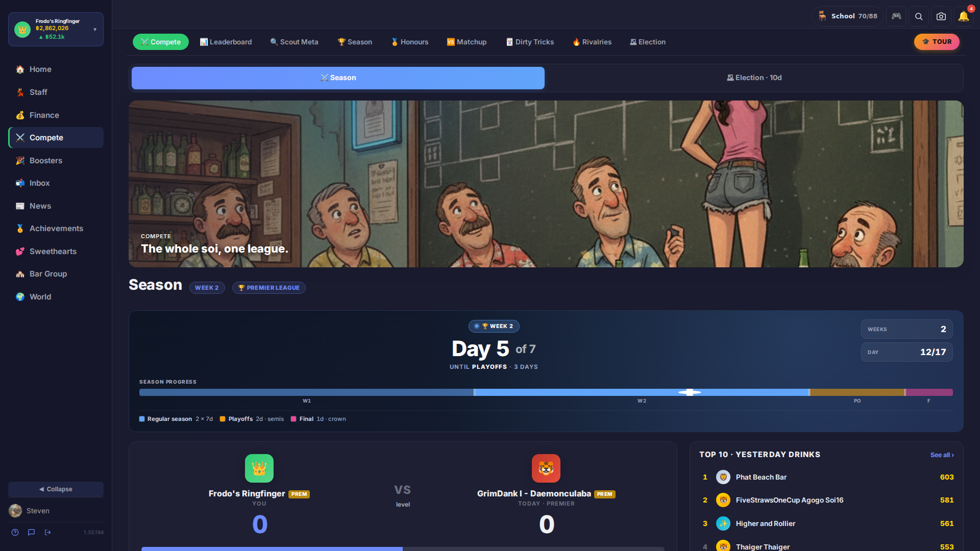Click current-day marker on season progress bar
This screenshot has height=551, width=980.
(690, 392)
